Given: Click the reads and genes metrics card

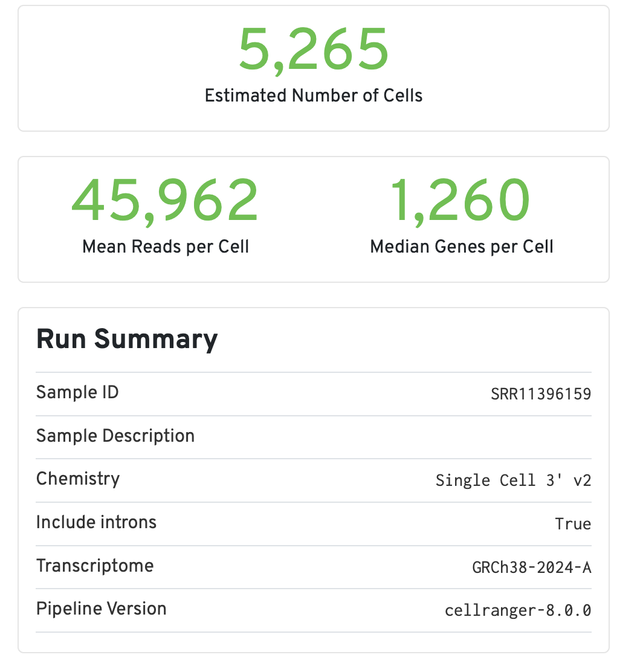Looking at the screenshot, I should pos(314,219).
